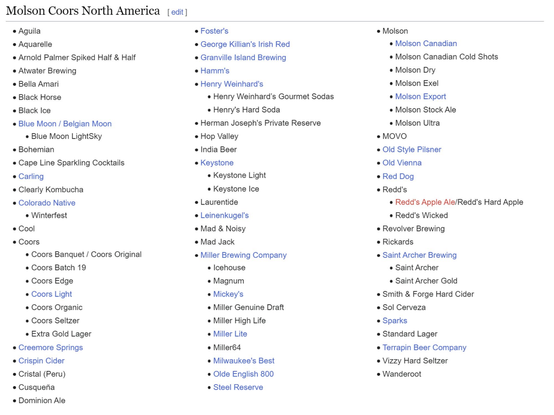The image size is (554, 415).
Task: Click Henry Weinhard's Gourmet Sodas text
Action: (x=273, y=96)
